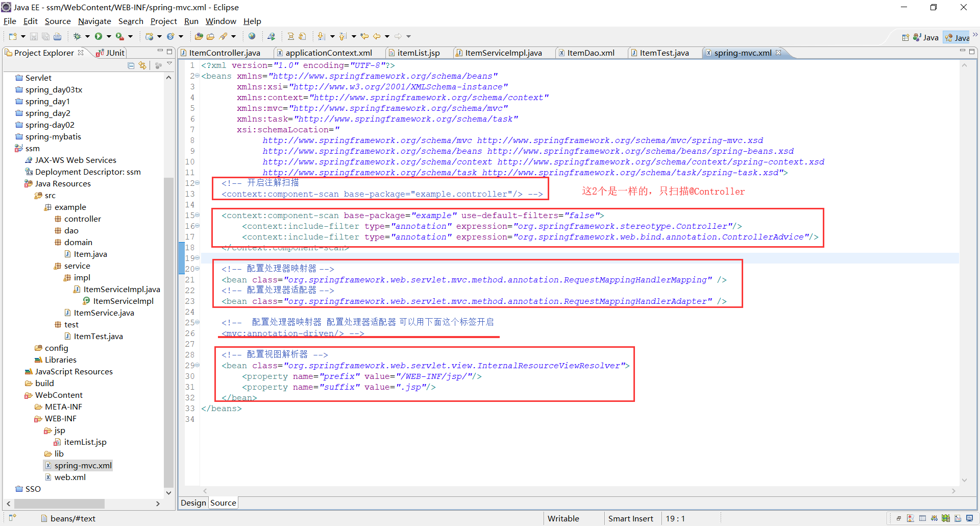
Task: Open the Run dropdown arrow
Action: point(109,36)
